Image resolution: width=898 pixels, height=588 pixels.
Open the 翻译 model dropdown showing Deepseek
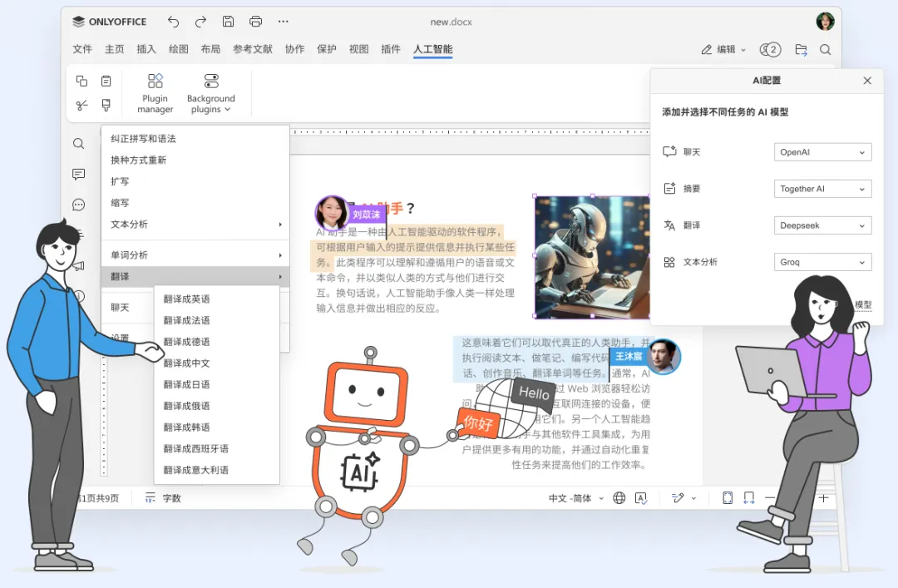822,225
